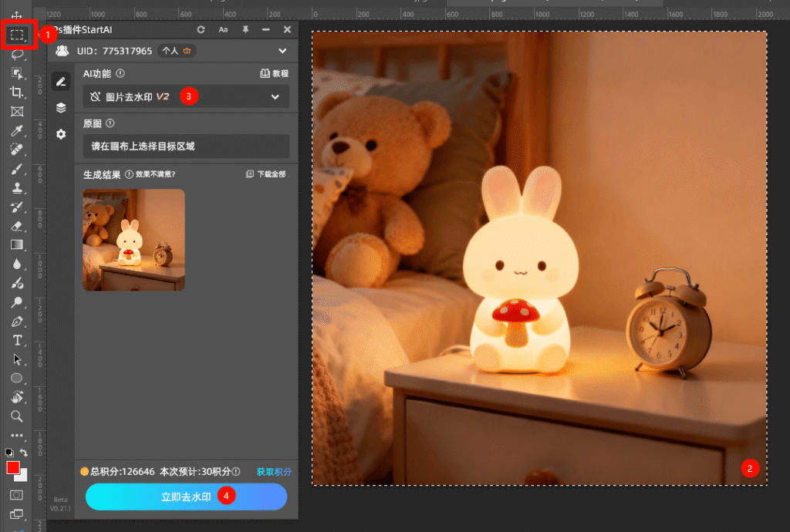This screenshot has width=790, height=532.
Task: Click the generated result thumbnail
Action: point(134,240)
